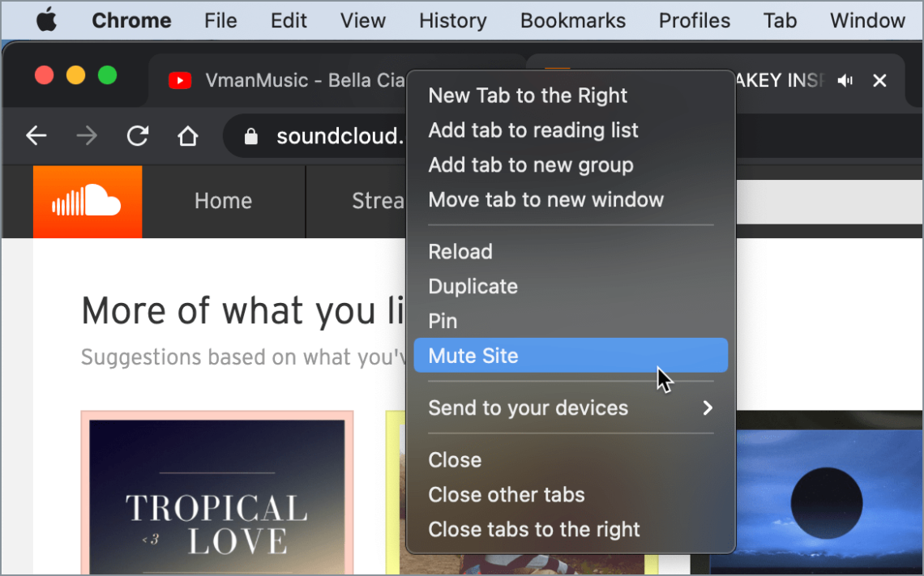Click the forward navigation arrow

click(86, 136)
